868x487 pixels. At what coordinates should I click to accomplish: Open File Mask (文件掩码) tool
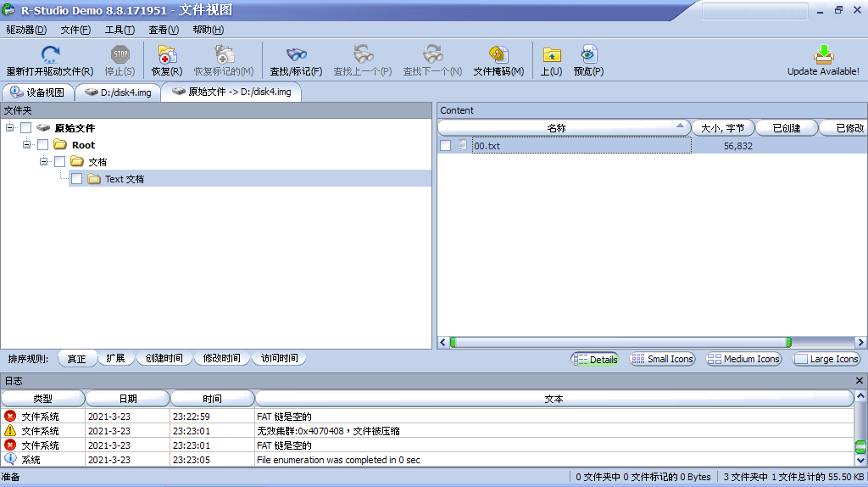coord(498,54)
